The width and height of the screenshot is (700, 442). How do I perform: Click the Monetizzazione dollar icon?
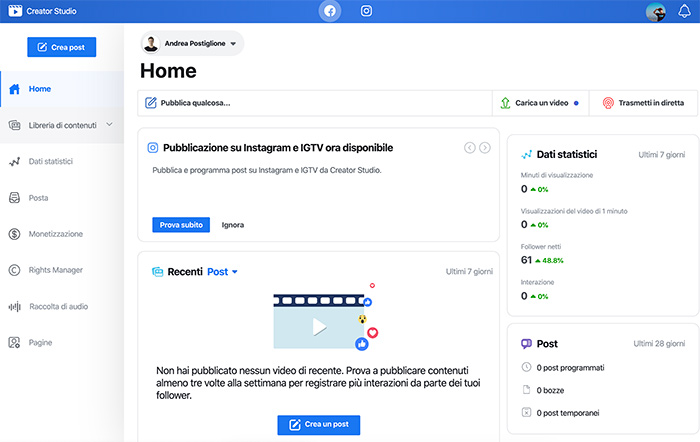coord(14,234)
